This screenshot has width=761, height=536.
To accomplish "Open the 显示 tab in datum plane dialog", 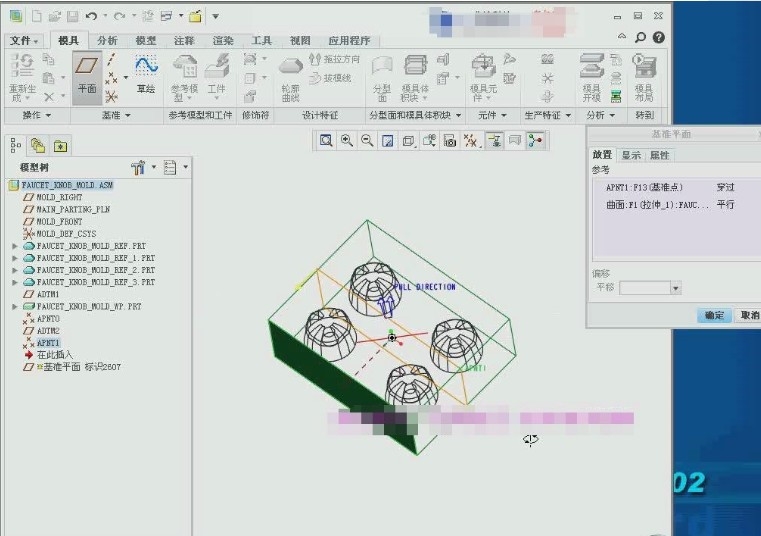I will tap(631, 155).
